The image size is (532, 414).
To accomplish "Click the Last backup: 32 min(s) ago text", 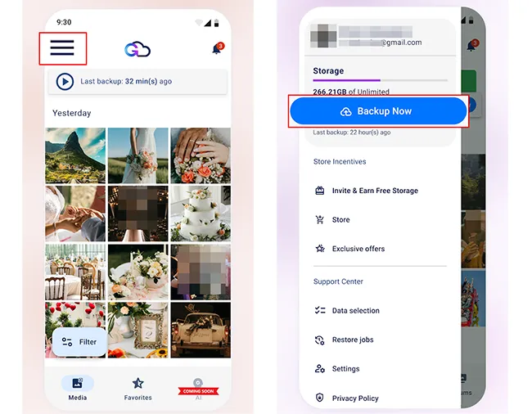I will click(x=126, y=81).
